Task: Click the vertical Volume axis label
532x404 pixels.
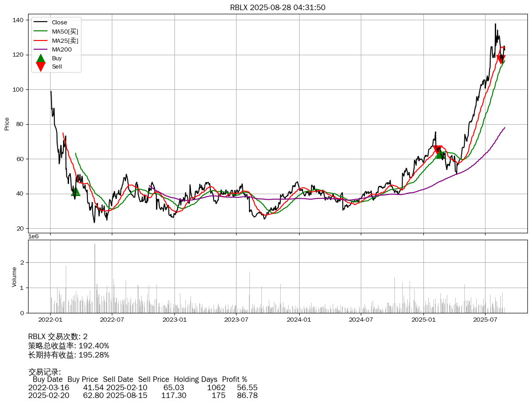Action: 14,277
